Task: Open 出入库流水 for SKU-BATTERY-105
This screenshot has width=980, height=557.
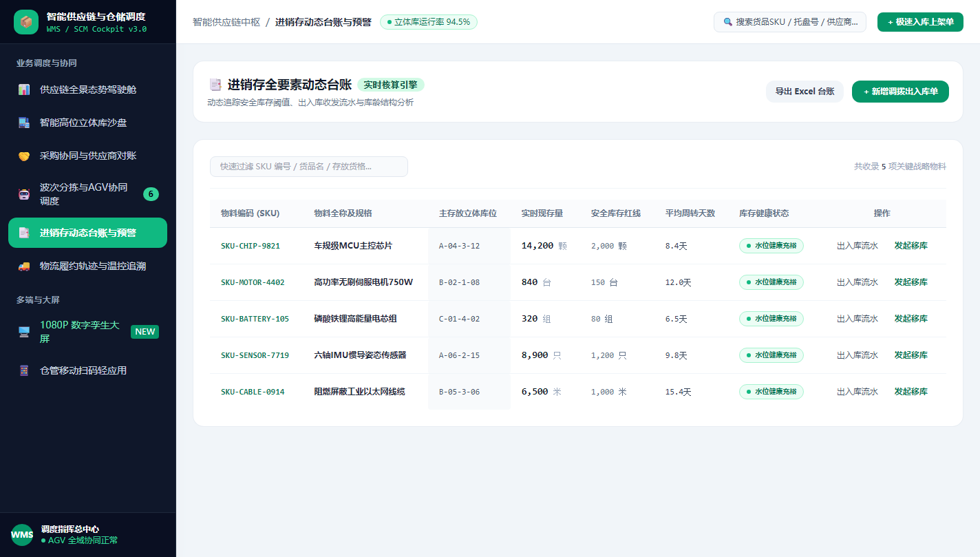Action: tap(857, 319)
